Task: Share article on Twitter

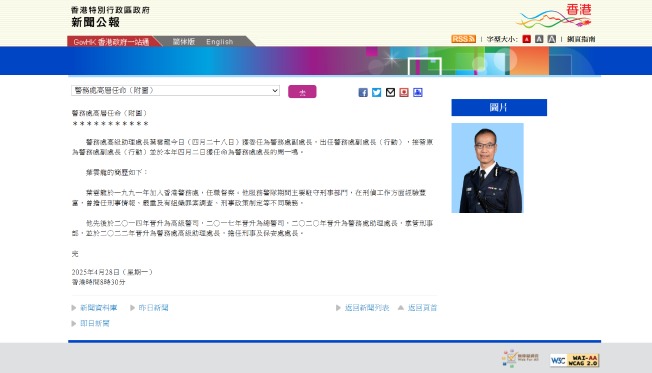Action: tap(377, 92)
